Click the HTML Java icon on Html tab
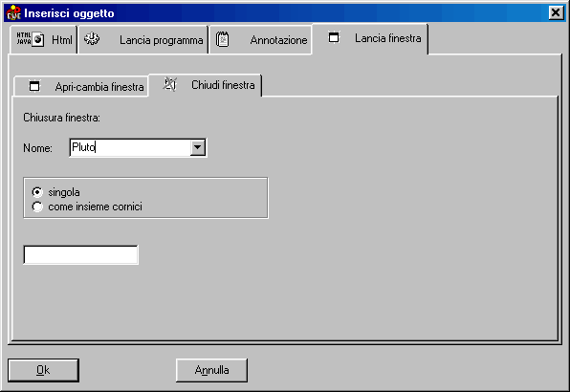 click(x=31, y=39)
